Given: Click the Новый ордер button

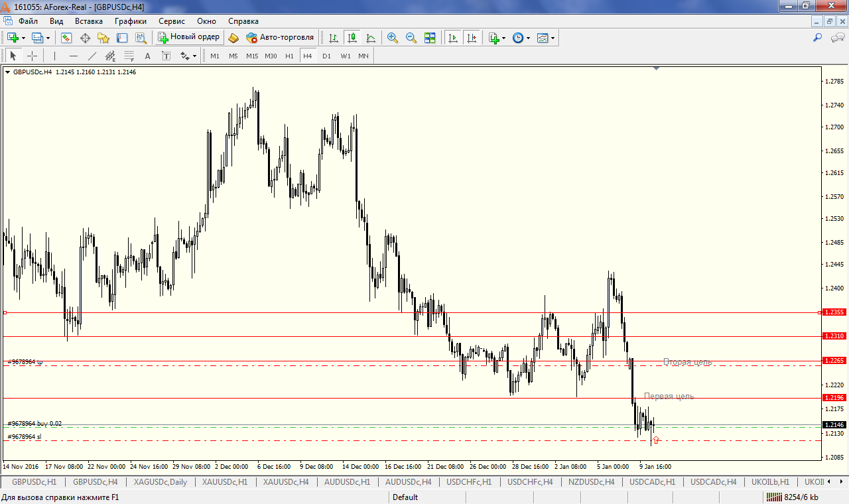Looking at the screenshot, I should click(x=188, y=38).
